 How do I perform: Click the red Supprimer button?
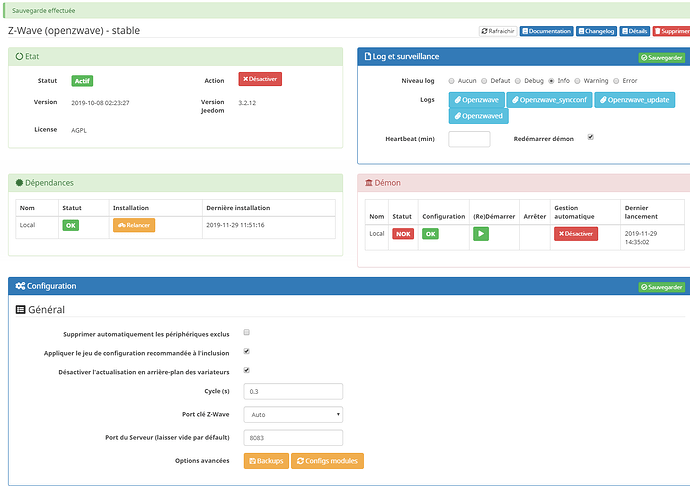tap(672, 31)
